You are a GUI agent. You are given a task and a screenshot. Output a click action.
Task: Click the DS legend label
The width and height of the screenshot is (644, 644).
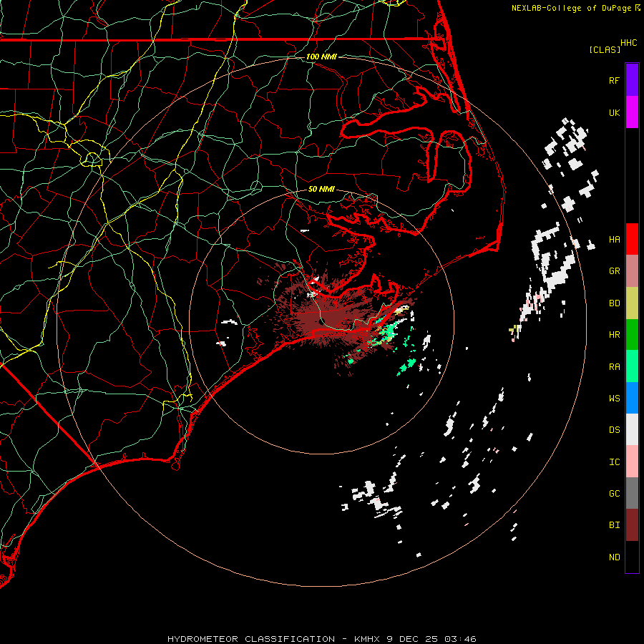coord(614,430)
